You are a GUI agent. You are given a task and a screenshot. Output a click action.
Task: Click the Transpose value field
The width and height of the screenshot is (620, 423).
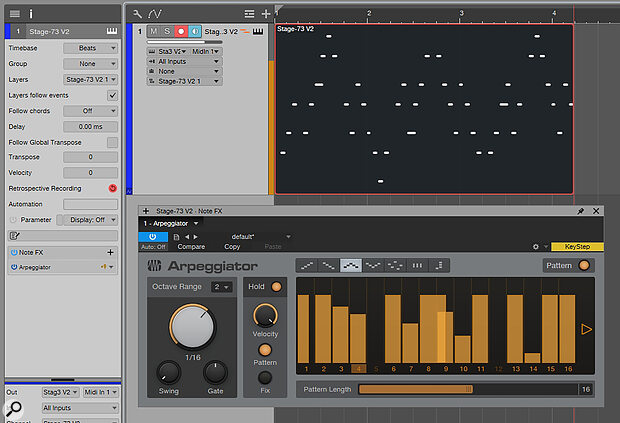point(91,157)
